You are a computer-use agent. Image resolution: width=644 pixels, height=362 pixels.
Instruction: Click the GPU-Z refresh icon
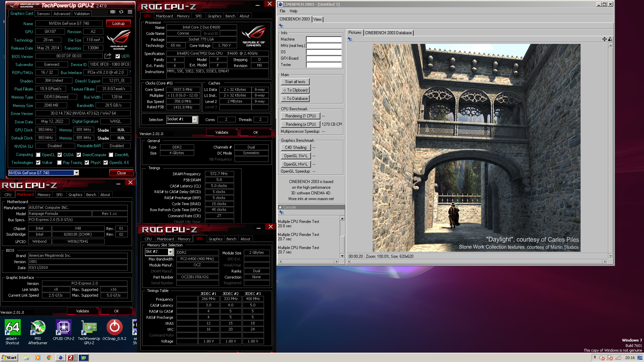(121, 12)
